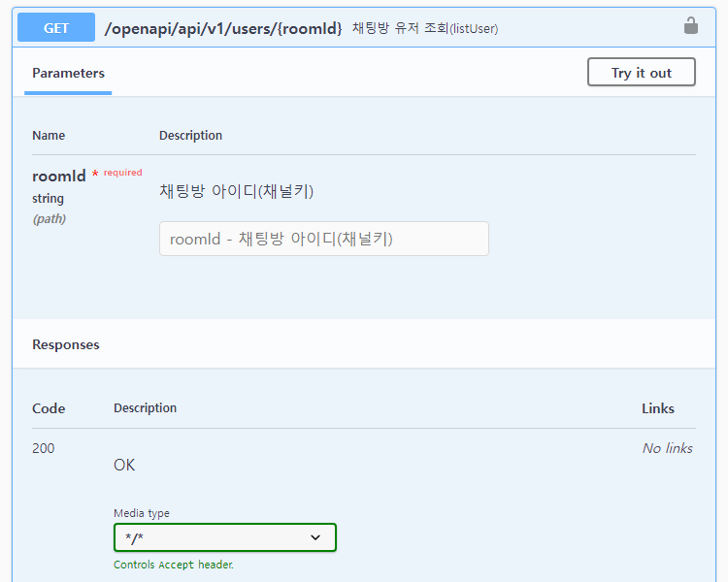Click the Links column header

point(657,408)
